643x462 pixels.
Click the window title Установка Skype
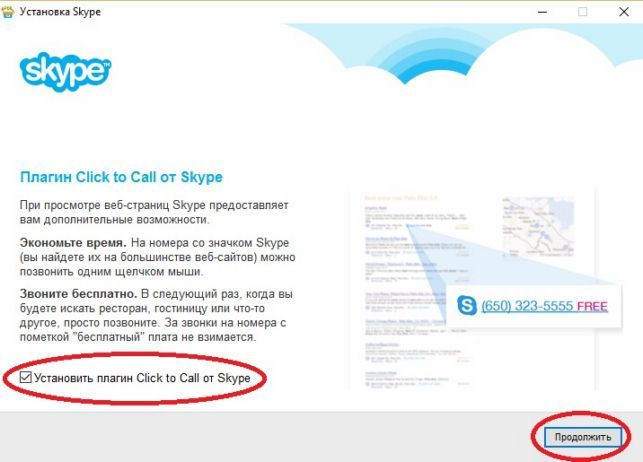click(x=60, y=12)
